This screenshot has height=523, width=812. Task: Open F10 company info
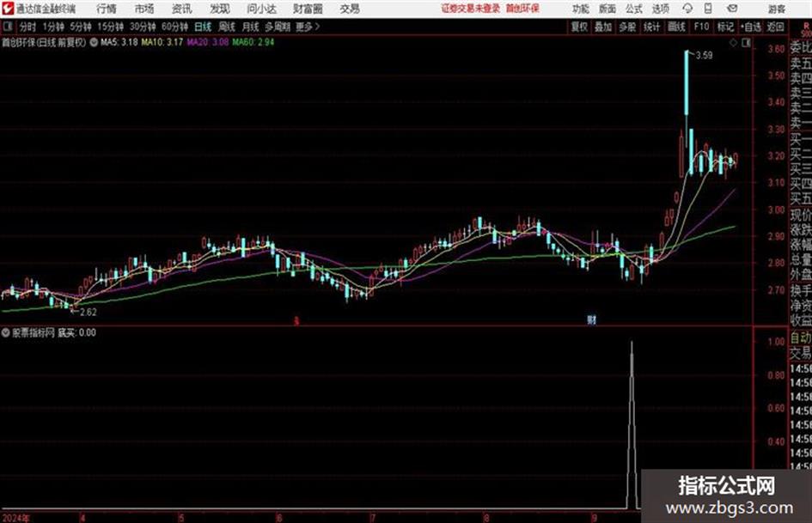tap(702, 27)
